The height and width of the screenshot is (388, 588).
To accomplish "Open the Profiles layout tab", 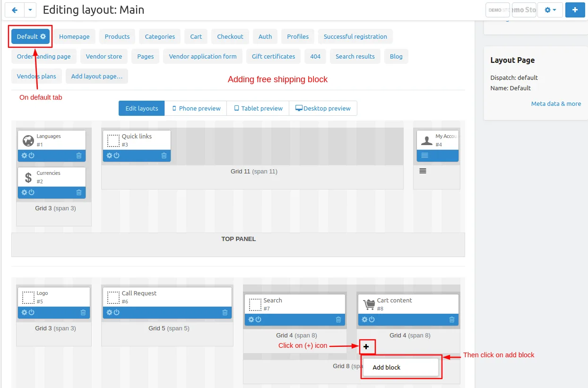I will (x=298, y=36).
